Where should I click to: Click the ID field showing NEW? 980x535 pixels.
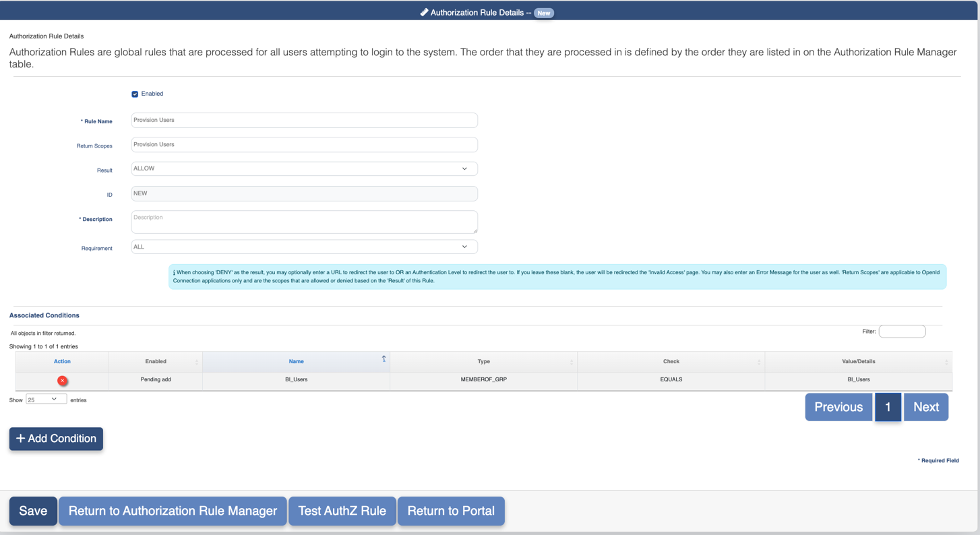tap(304, 193)
